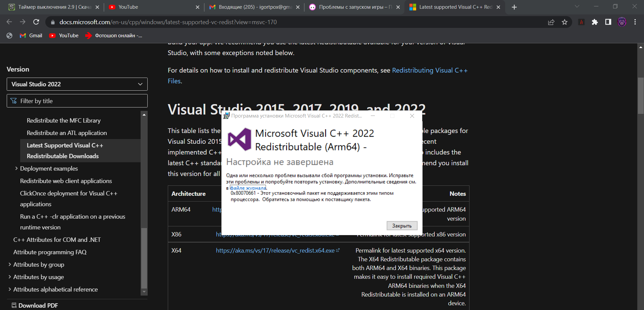Open C++ Attributes for COM and .NET
Screen dimensions: 644x310
[x=57, y=239]
